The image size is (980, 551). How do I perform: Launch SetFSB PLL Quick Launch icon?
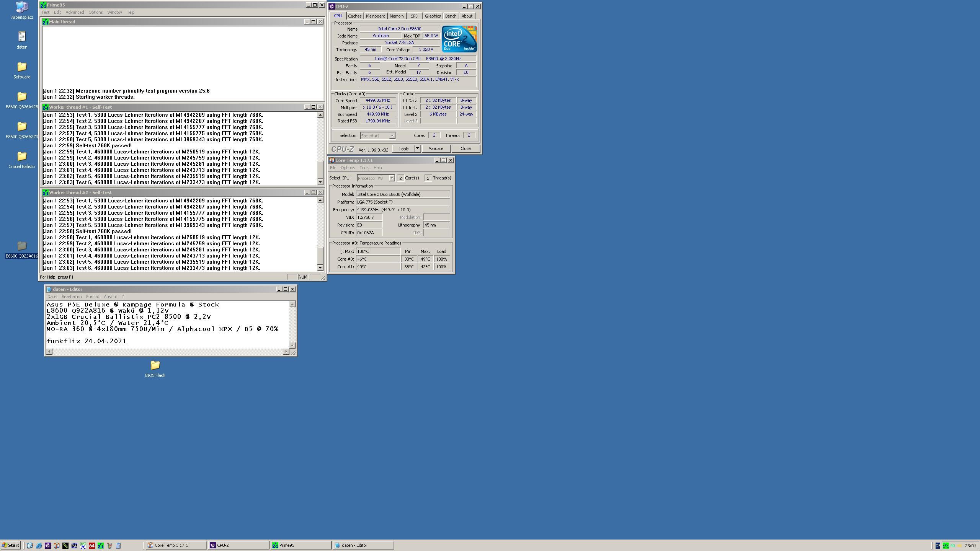74,546
